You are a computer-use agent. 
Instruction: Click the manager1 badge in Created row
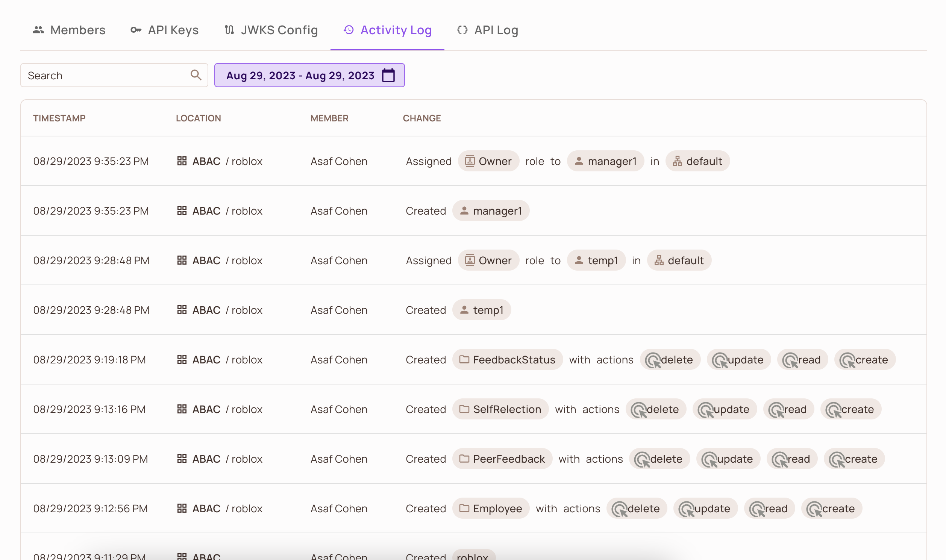tap(491, 210)
